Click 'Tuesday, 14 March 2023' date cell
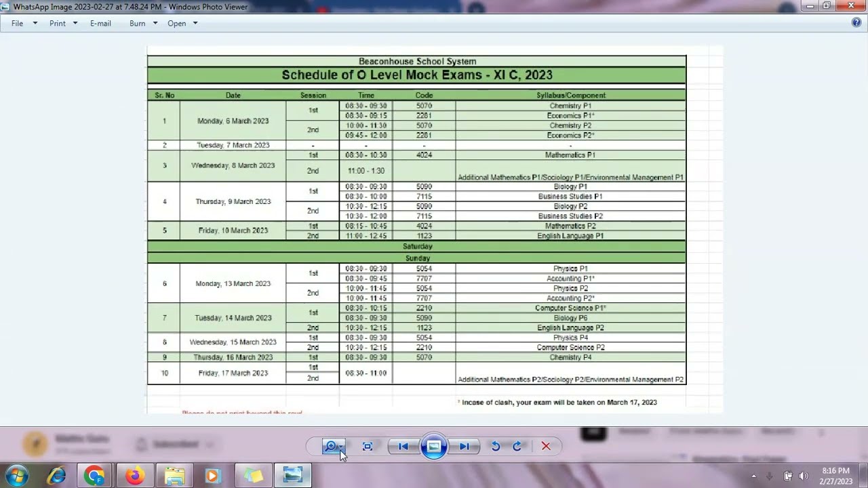 (x=233, y=318)
